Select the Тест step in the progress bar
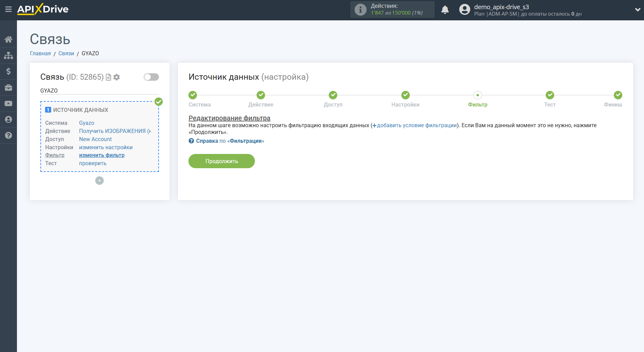Viewport: 644px width, 352px height. 550,95
